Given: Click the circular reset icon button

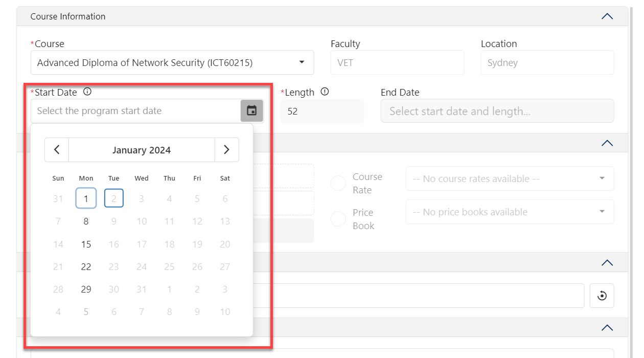Looking at the screenshot, I should 602,296.
